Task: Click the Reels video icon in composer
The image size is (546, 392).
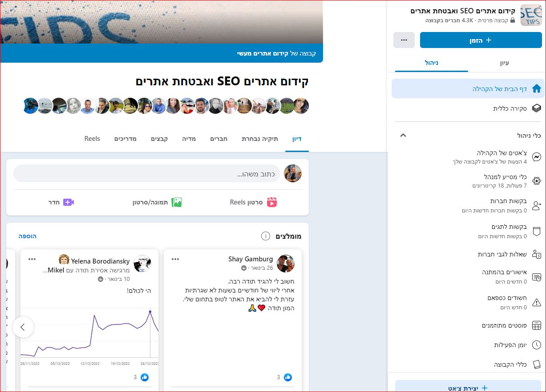Action: (272, 202)
